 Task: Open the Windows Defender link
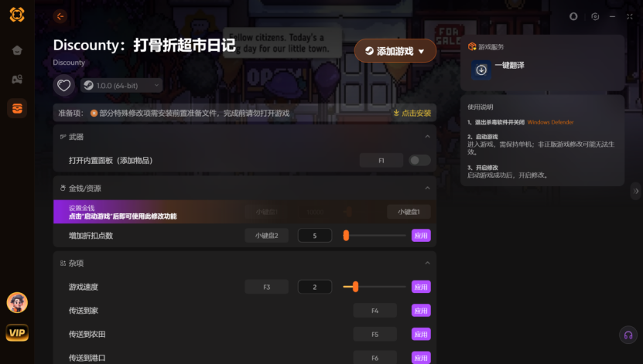(550, 122)
